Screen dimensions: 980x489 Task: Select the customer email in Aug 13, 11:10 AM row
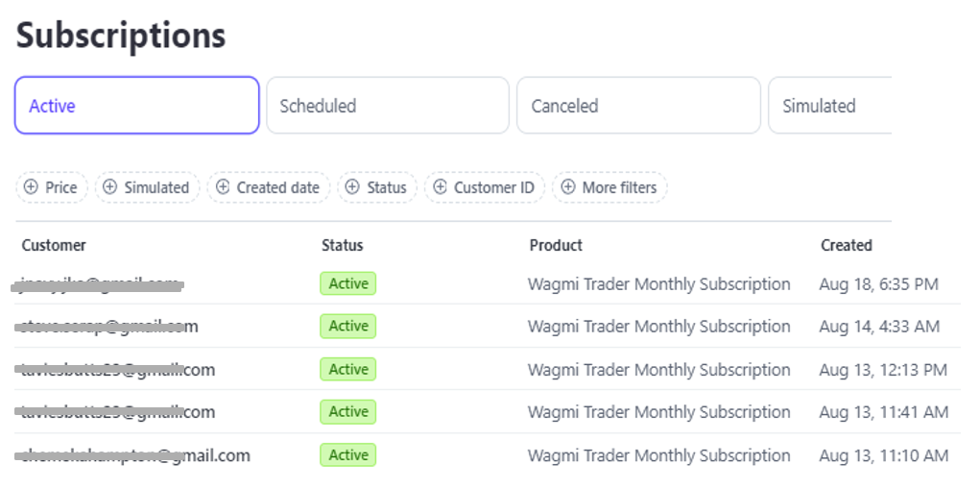[x=134, y=455]
